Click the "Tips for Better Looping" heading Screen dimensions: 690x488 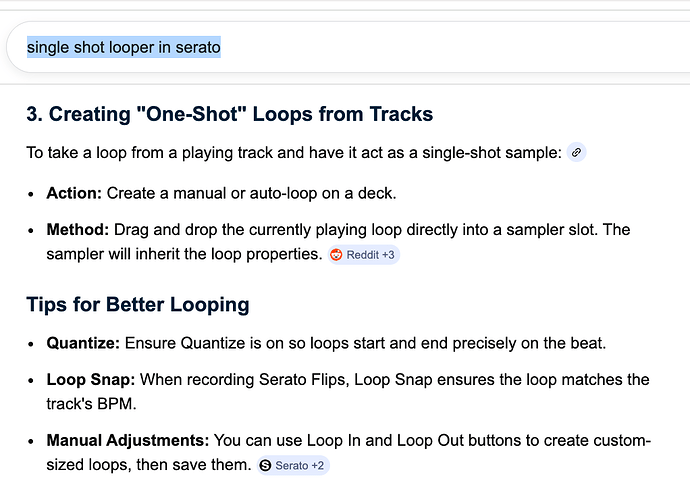click(x=138, y=304)
